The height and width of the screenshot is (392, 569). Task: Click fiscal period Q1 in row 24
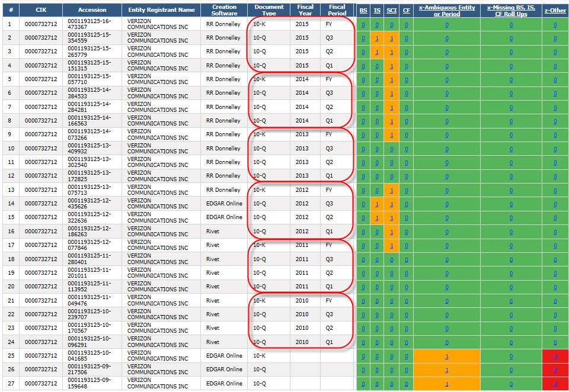329,342
